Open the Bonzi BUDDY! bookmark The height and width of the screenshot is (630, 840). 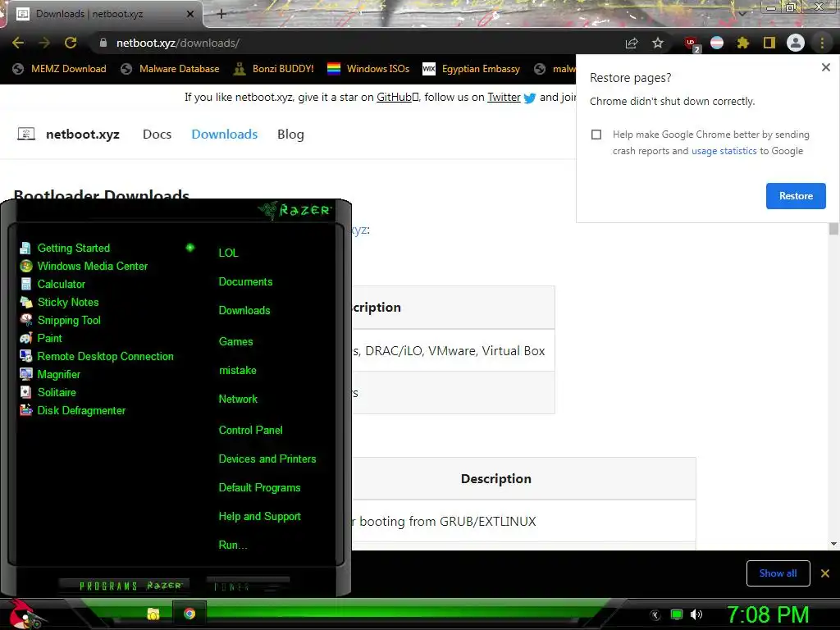[274, 69]
